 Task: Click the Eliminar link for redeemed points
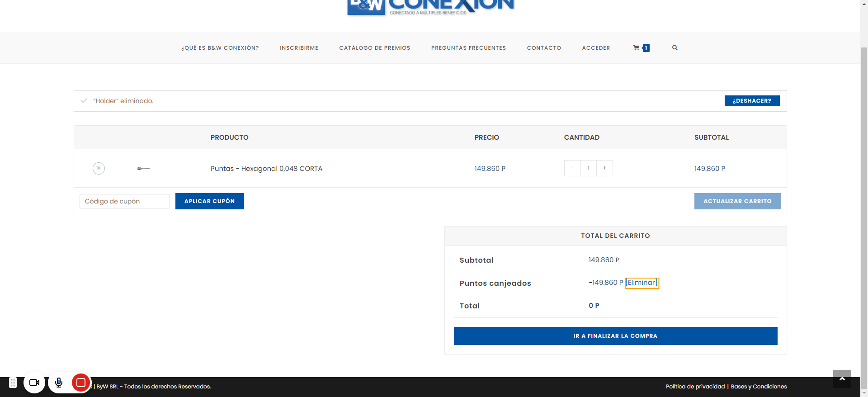(x=642, y=283)
